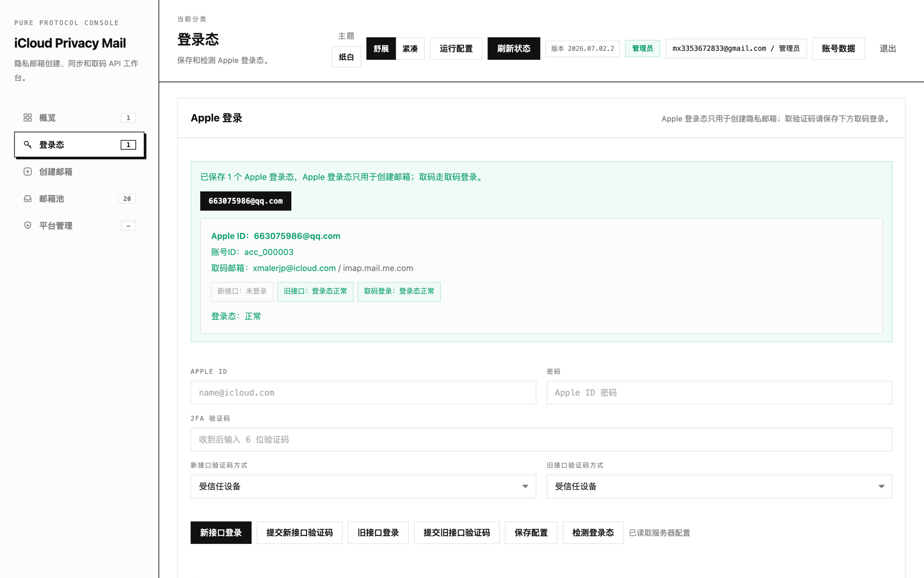924x578 pixels.
Task: Click the mx3353672833@gmail.com account label
Action: 736,49
